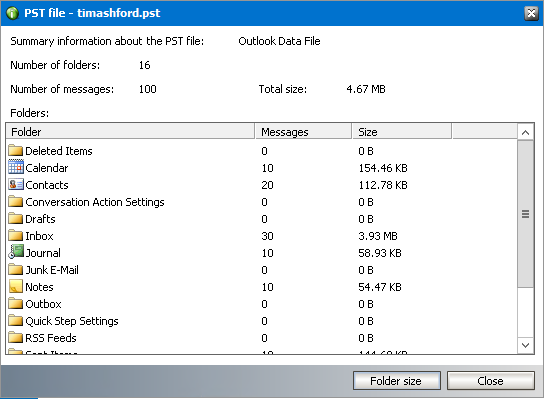Click the RSS Feeds folder icon
This screenshot has width=546, height=399.
click(x=16, y=337)
